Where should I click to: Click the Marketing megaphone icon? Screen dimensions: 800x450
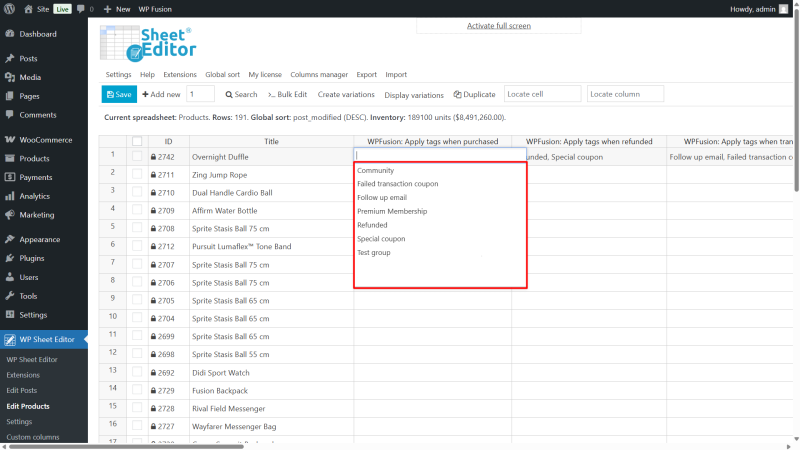coord(10,215)
